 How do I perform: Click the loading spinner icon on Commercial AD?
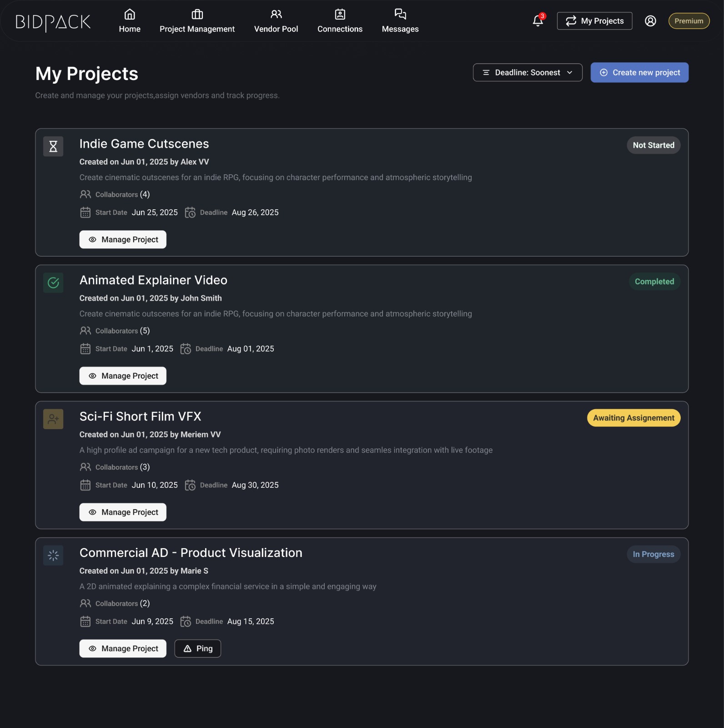click(x=53, y=556)
